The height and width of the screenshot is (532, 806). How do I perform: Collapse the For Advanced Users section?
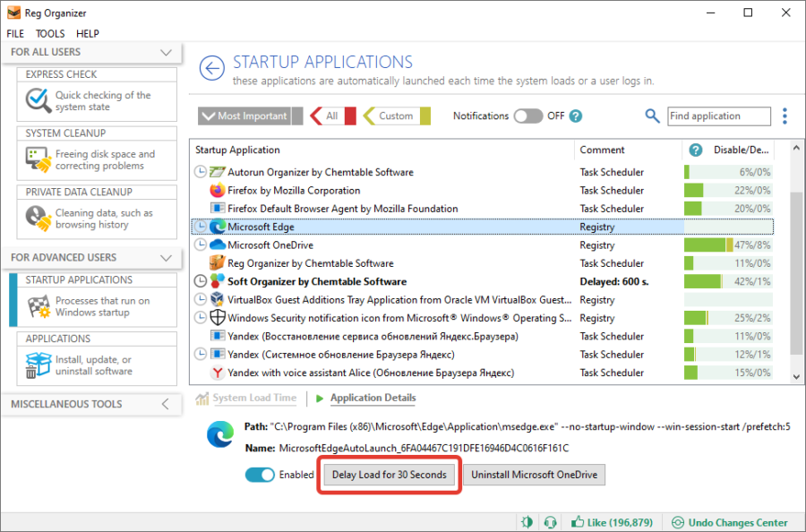pyautogui.click(x=166, y=258)
